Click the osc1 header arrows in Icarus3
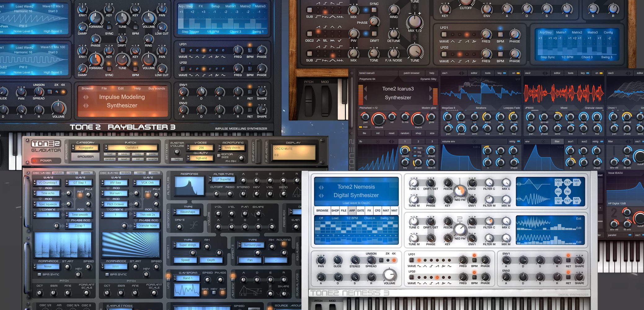Viewport: 644px width, 310px height. 462,73
